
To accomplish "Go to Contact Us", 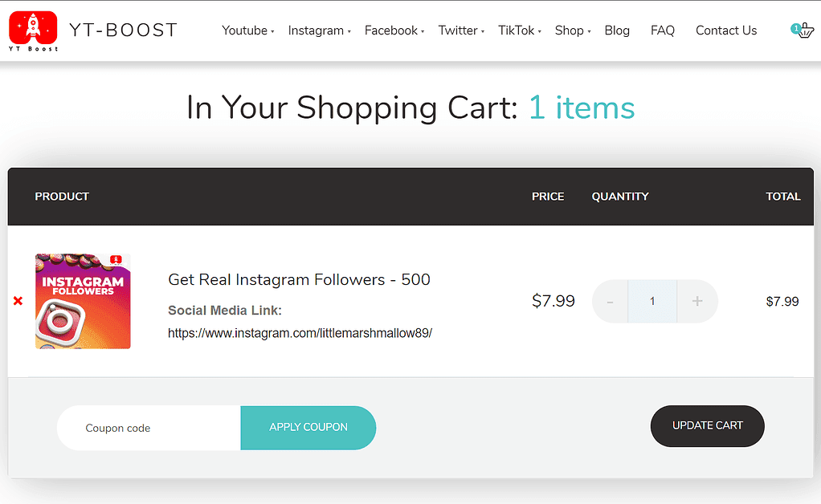I will pos(725,30).
